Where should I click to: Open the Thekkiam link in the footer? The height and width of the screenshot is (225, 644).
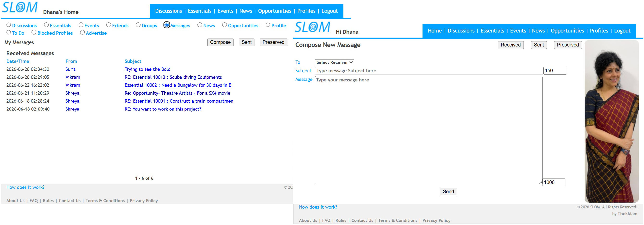(627, 214)
